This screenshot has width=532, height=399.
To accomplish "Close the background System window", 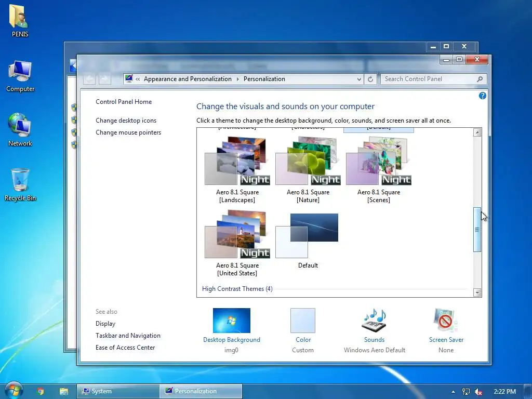I will [x=464, y=46].
